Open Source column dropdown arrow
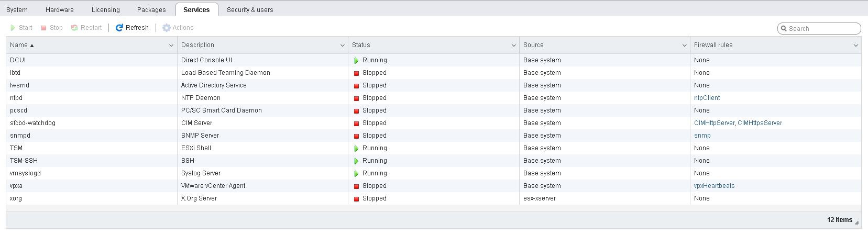 (684, 46)
